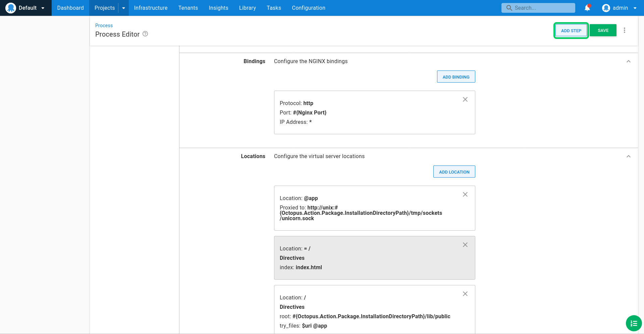Image resolution: width=644 pixels, height=334 pixels.
Task: Expand the Projects dropdown arrow
Action: click(123, 8)
